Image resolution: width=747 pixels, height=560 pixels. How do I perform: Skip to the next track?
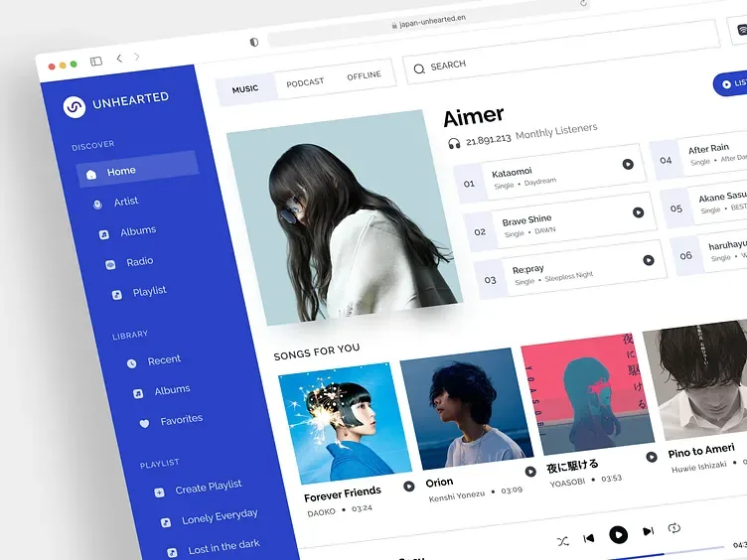[648, 531]
